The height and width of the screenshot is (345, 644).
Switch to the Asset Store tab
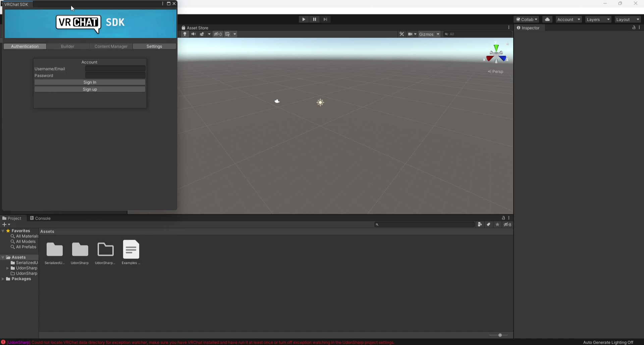coord(195,28)
